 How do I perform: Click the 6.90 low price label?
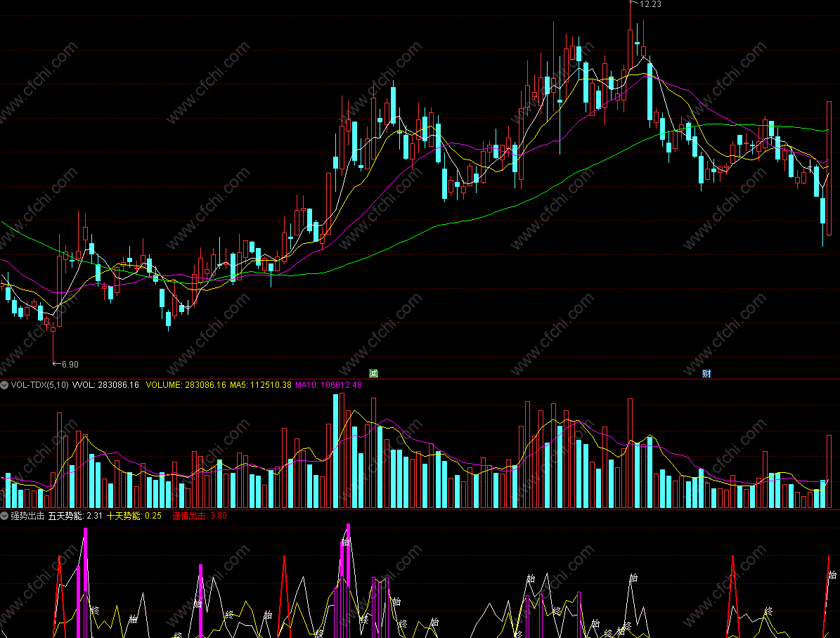(x=70, y=364)
